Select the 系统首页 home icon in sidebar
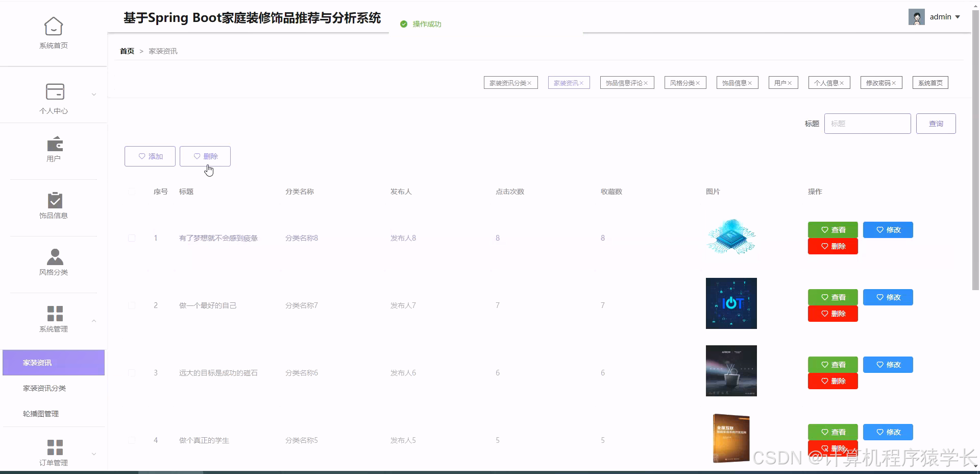Viewport: 980px width, 474px height. [x=54, y=26]
